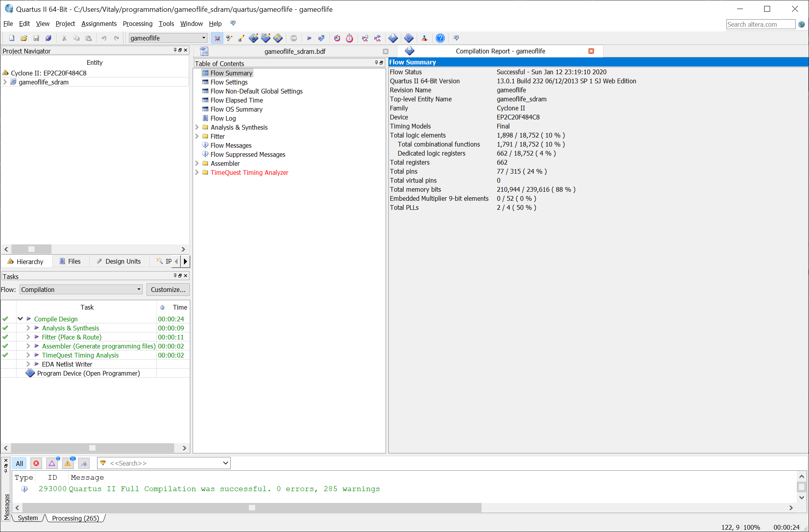This screenshot has height=532, width=809.
Task: Select the TimeQuest Timing Analysis task
Action: coord(80,355)
